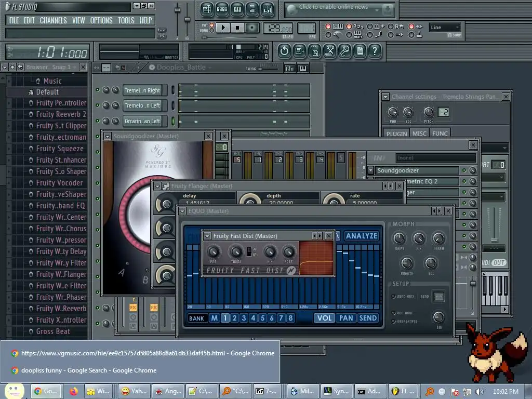Image resolution: width=532 pixels, height=399 pixels.
Task: Save new version with disk-plus icon
Action: [300, 51]
